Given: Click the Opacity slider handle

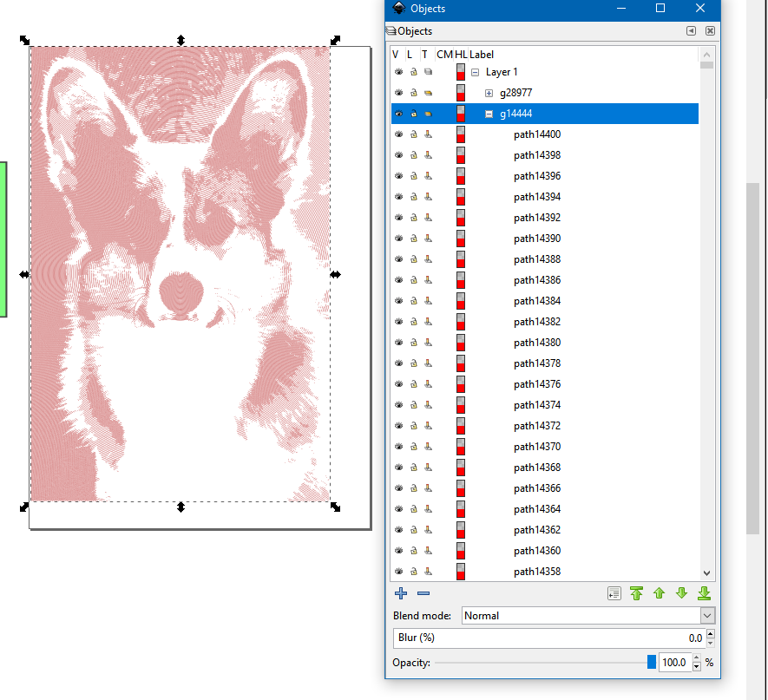Looking at the screenshot, I should click(x=652, y=663).
